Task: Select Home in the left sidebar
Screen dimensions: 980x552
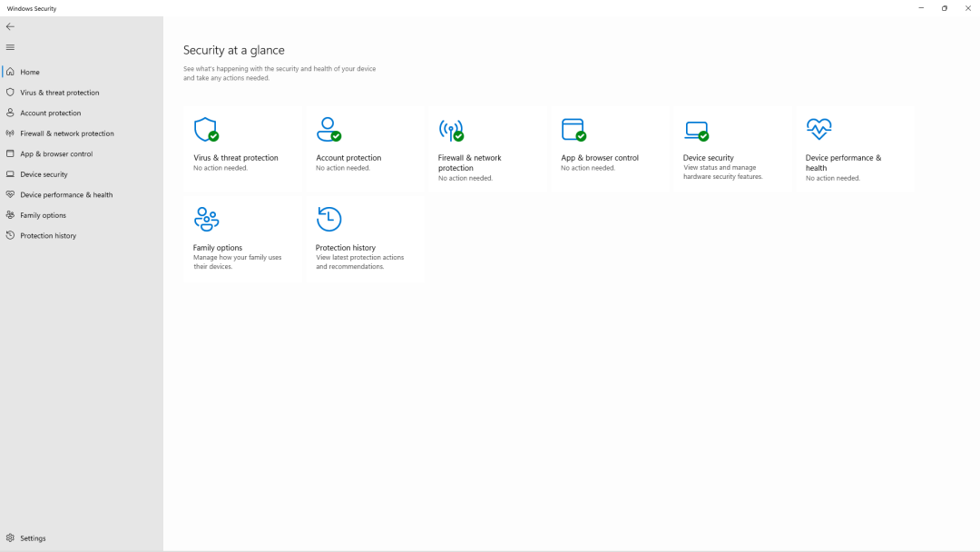Action: 29,72
